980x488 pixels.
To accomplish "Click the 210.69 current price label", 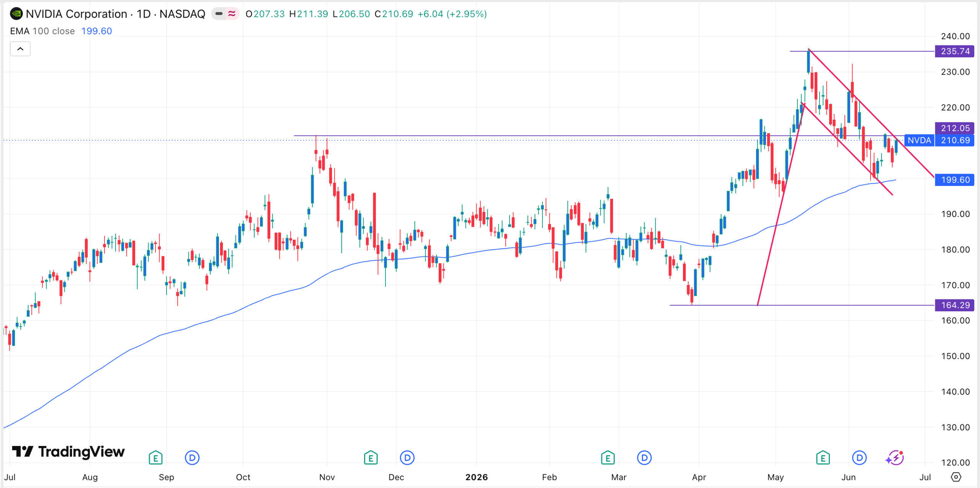I will tap(955, 140).
